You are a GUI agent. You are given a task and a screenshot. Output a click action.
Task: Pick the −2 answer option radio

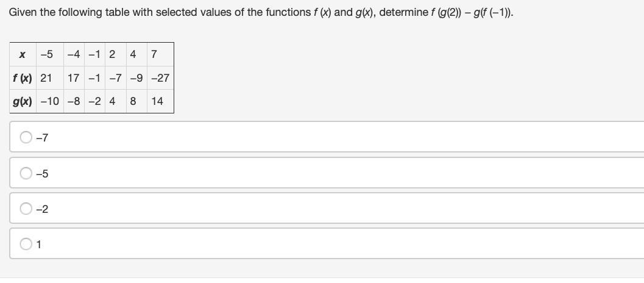26,209
